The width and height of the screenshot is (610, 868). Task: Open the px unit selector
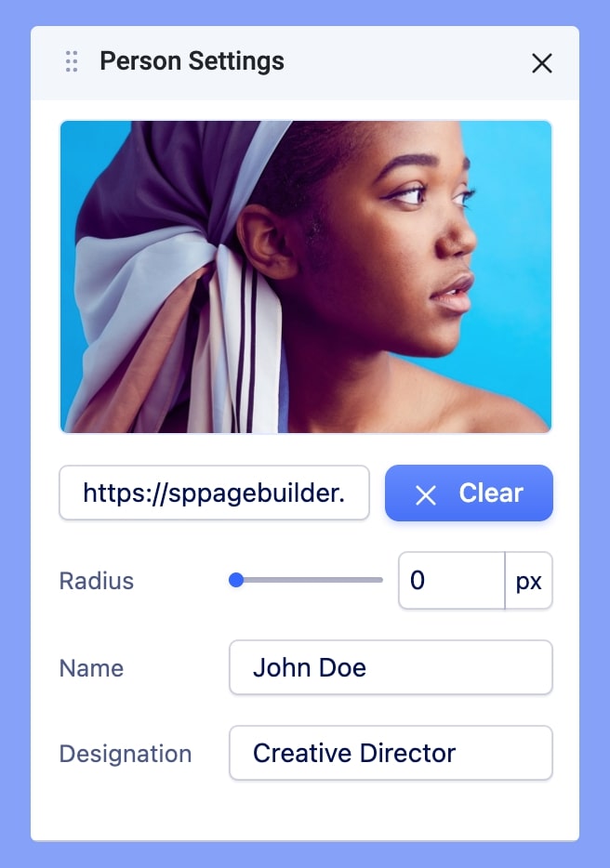click(528, 580)
